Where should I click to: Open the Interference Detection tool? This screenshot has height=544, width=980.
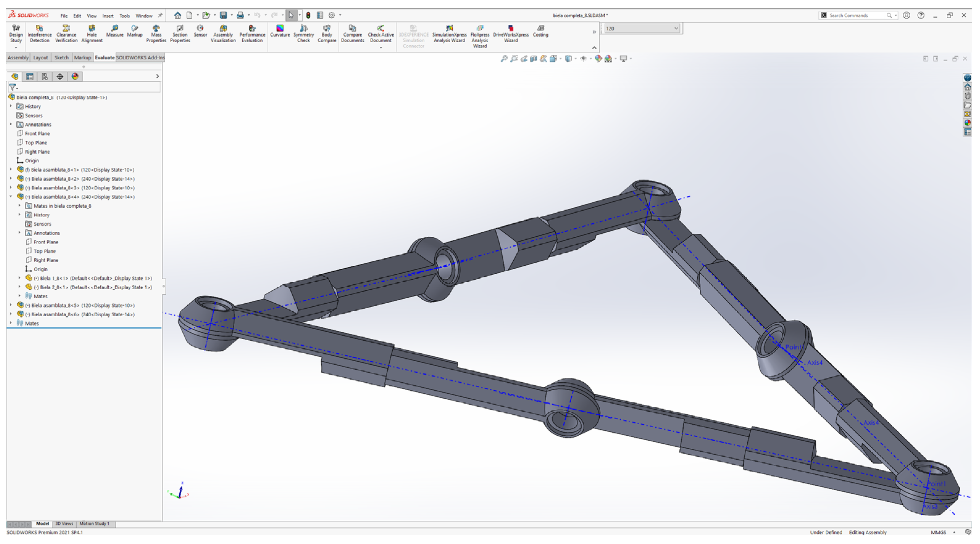click(x=39, y=34)
